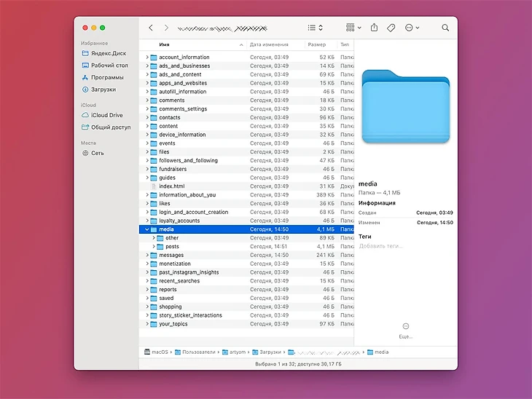
Task: Go to Пользователи in the path bar
Action: pyautogui.click(x=198, y=352)
